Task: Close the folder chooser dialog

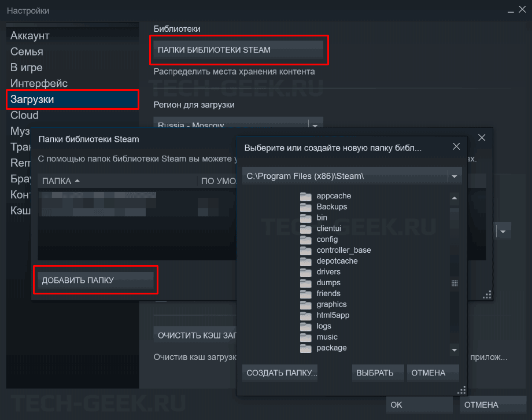Action: pyautogui.click(x=456, y=147)
